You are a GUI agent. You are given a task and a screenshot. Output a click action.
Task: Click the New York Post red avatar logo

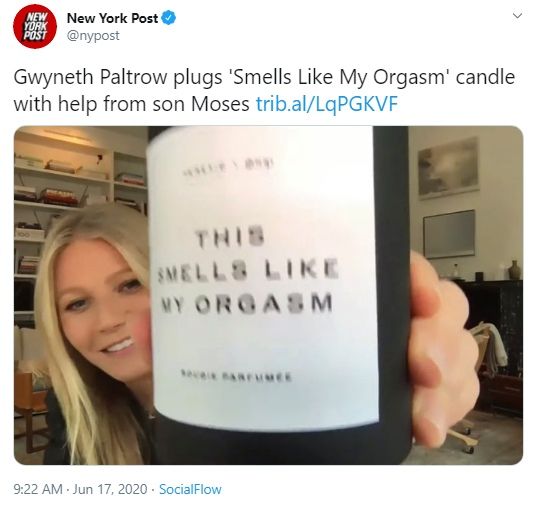(35, 26)
